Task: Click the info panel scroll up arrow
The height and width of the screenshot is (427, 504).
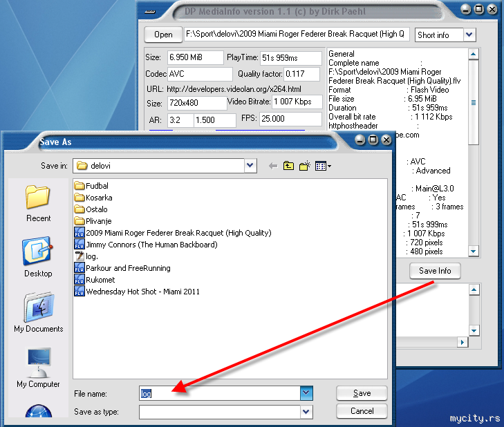Action: pyautogui.click(x=473, y=55)
